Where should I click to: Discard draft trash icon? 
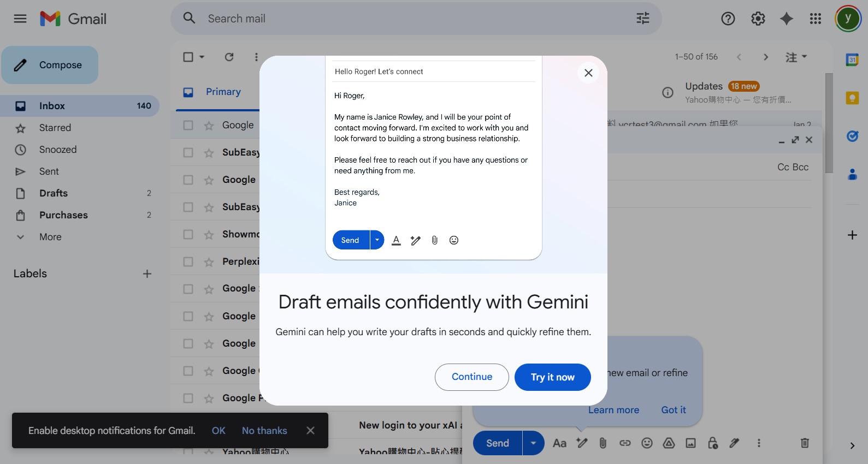(805, 443)
